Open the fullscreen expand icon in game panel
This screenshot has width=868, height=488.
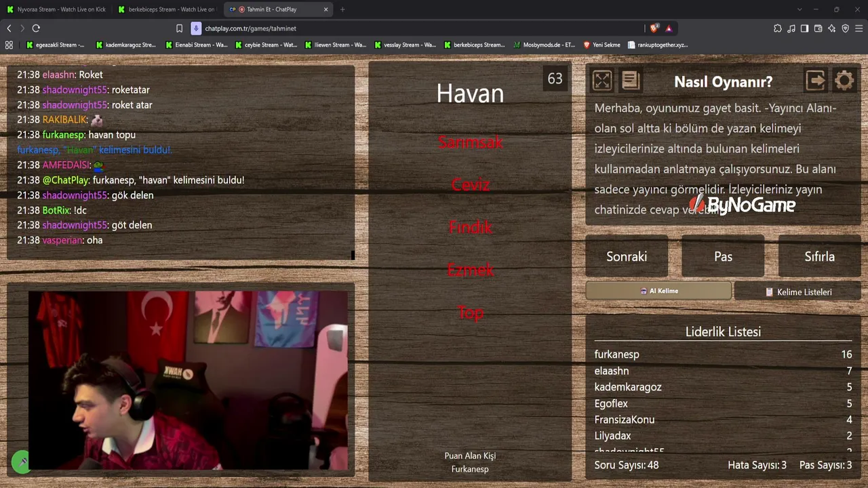(601, 81)
